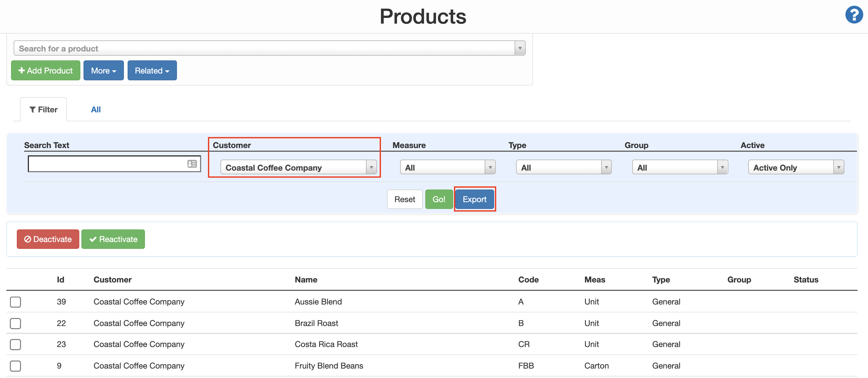The image size is (868, 378).
Task: Check the Fruity Blend Beans checkbox
Action: click(15, 366)
